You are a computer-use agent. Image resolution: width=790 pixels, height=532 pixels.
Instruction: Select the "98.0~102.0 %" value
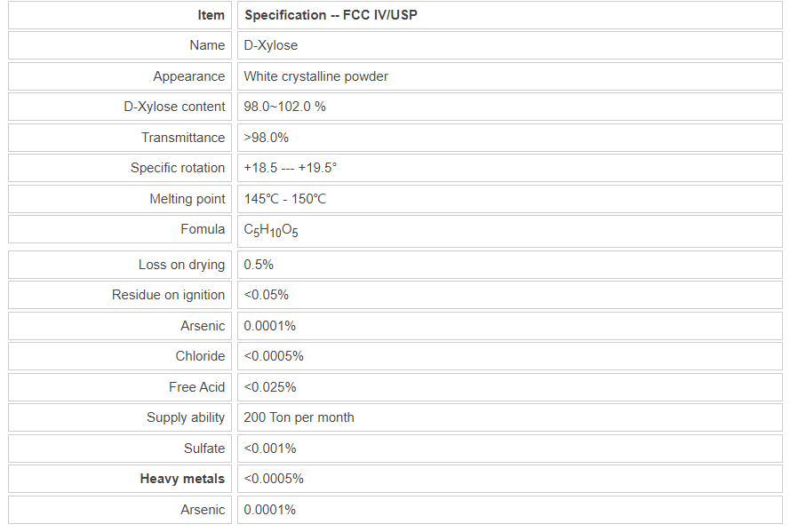(284, 107)
